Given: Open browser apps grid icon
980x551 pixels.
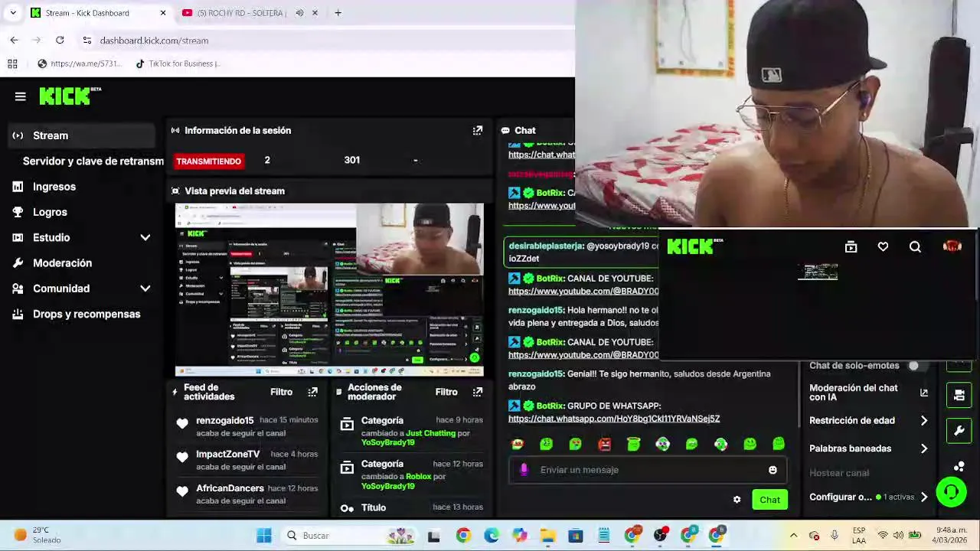Looking at the screenshot, I should pos(12,64).
